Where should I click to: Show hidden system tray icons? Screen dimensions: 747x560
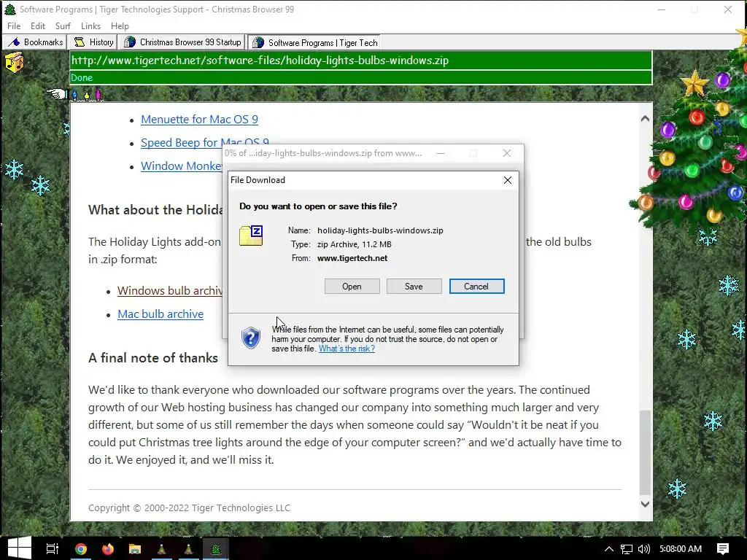pos(609,549)
